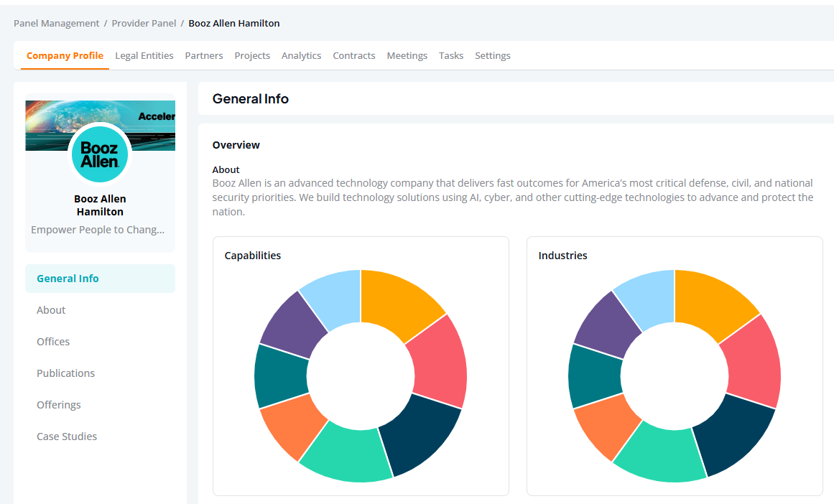The width and height of the screenshot is (834, 504).
Task: Switch to the Contracts tab
Action: (x=353, y=56)
